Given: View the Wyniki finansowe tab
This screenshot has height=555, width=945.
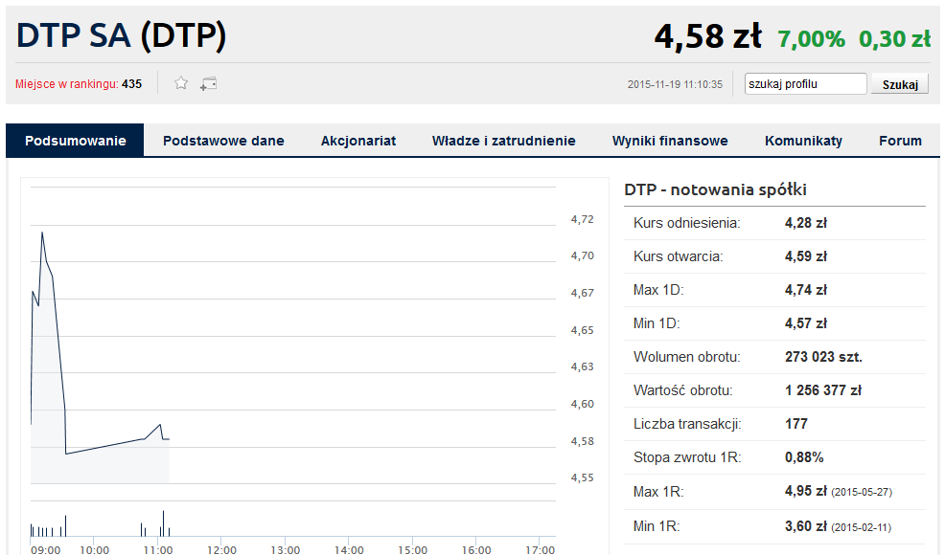Looking at the screenshot, I should tap(670, 141).
